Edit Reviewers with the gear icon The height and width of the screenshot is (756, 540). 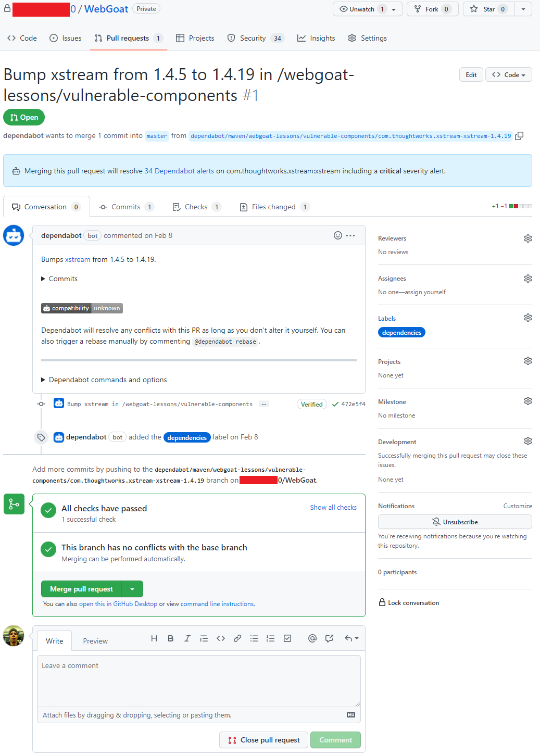(528, 238)
